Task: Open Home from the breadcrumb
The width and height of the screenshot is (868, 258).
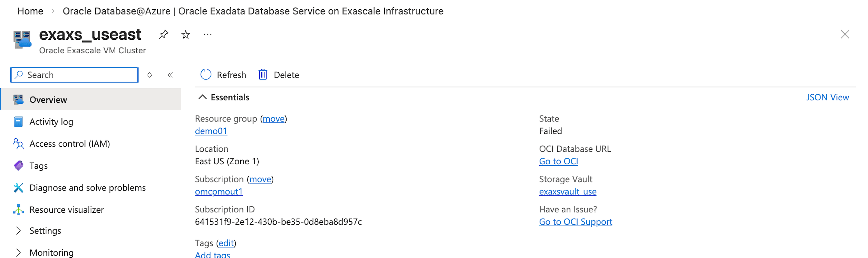Action: [x=30, y=11]
